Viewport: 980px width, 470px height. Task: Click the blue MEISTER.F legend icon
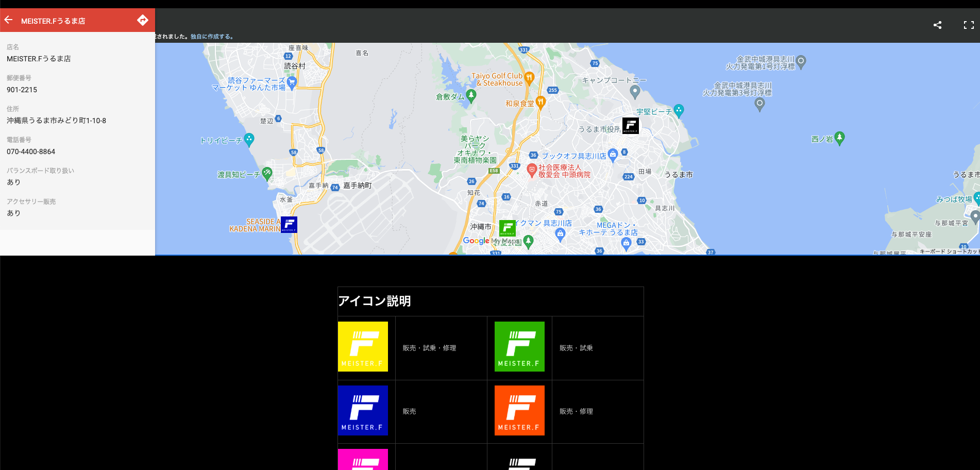(363, 411)
